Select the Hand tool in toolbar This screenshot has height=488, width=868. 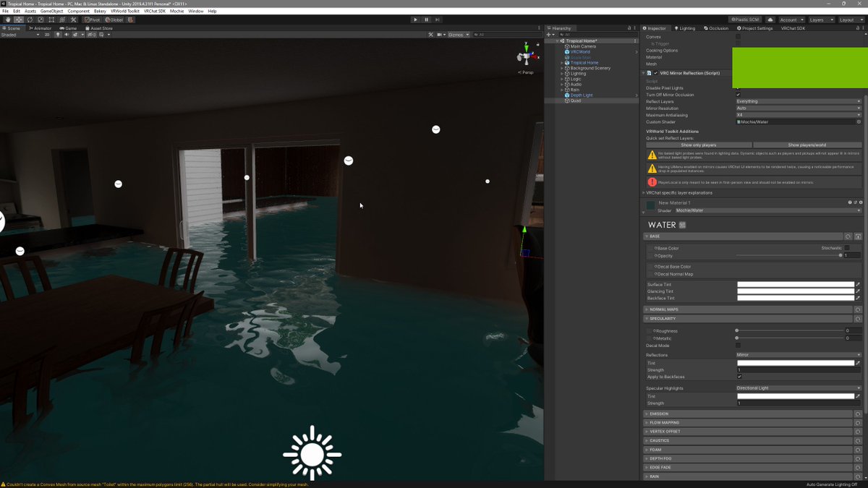point(7,20)
